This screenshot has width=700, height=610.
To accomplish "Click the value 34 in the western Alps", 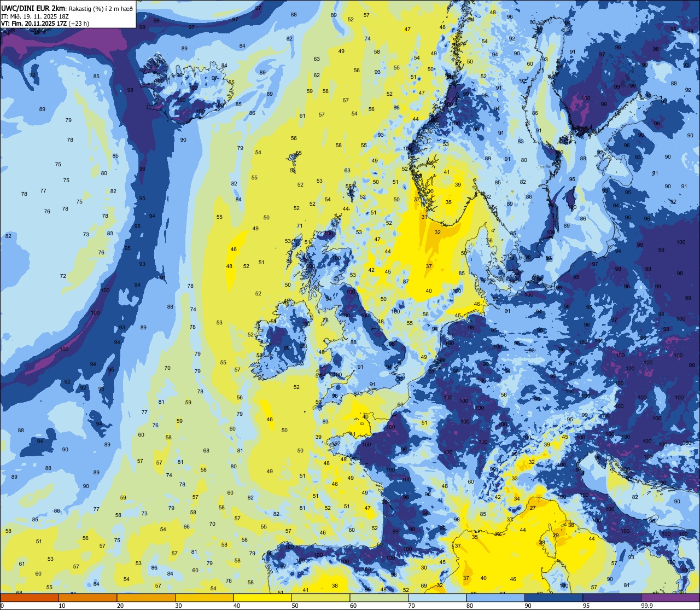I will click(x=517, y=498).
